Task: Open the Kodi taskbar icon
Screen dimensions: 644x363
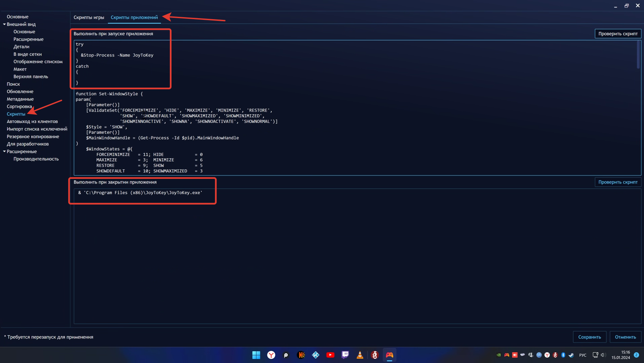Action: 315,355
